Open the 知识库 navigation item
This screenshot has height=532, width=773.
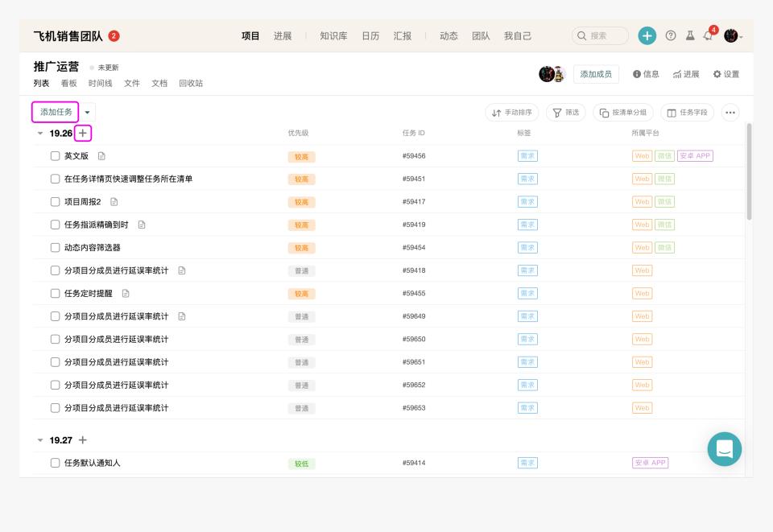tap(333, 36)
